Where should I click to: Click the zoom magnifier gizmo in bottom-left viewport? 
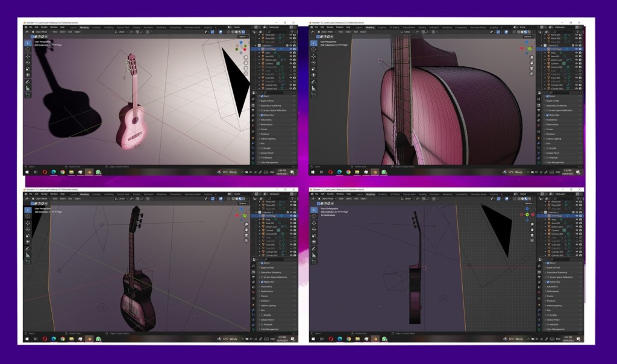click(246, 225)
